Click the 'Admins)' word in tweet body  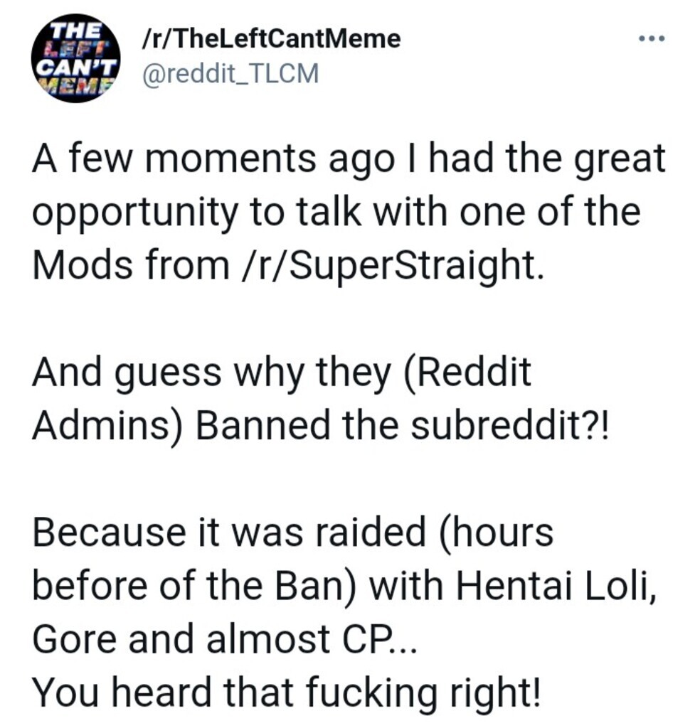pyautogui.click(x=107, y=425)
